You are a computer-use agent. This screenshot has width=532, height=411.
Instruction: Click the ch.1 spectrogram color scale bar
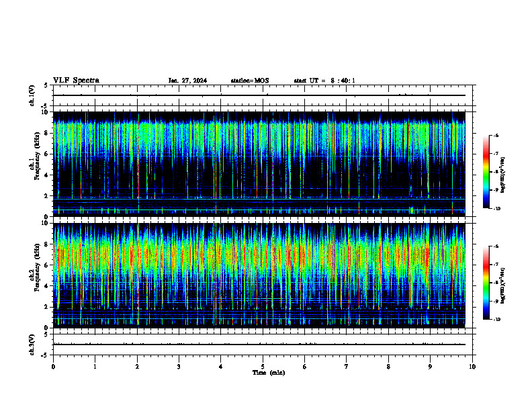tap(486, 172)
